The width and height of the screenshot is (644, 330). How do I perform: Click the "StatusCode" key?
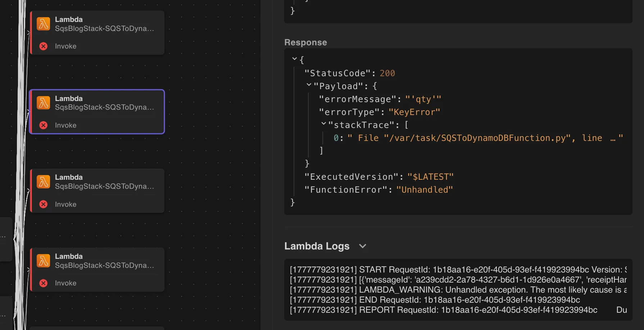pyautogui.click(x=337, y=73)
